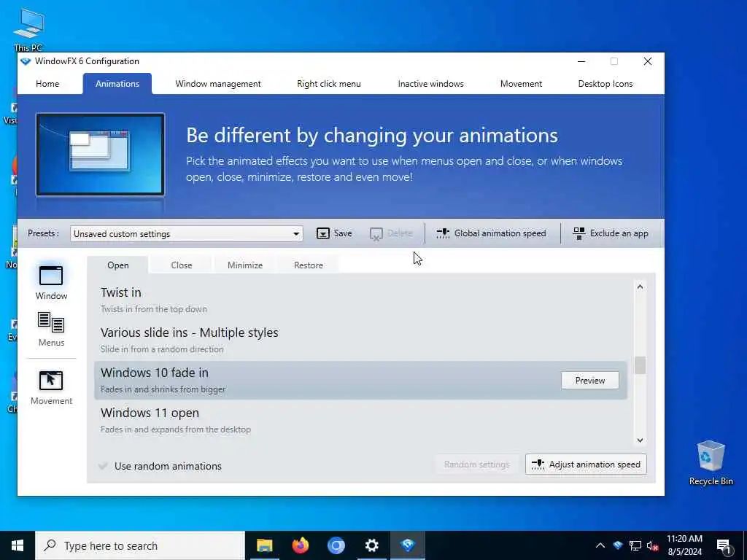Viewport: 747px width, 560px height.
Task: Toggle Use random animations checkbox
Action: tap(103, 466)
